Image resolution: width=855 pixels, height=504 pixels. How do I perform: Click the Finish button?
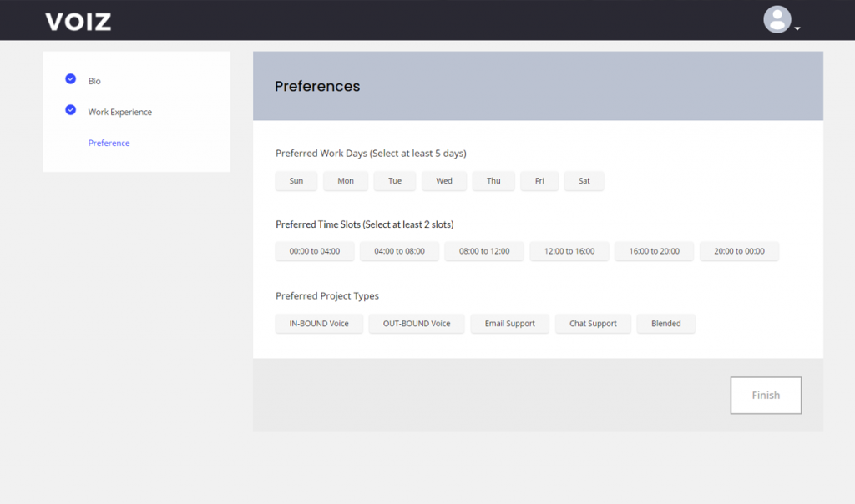766,395
